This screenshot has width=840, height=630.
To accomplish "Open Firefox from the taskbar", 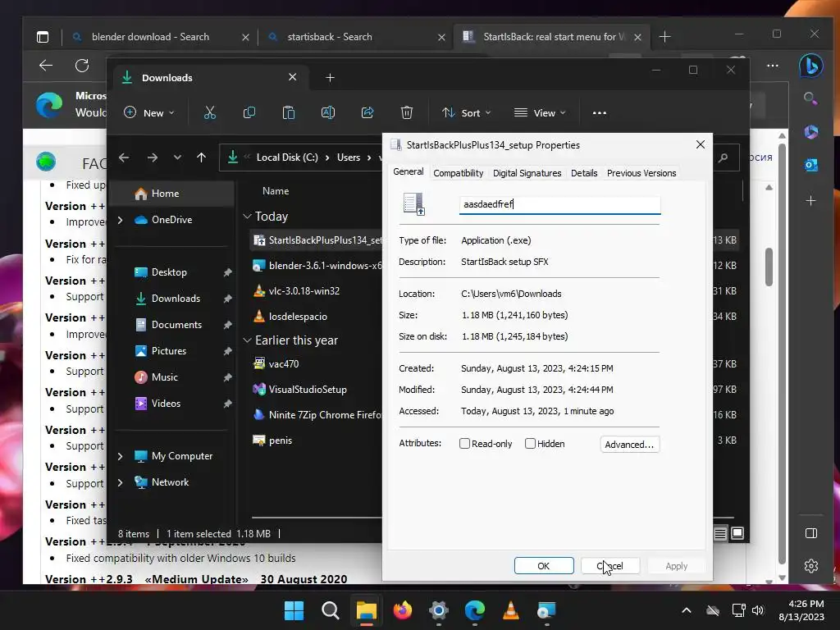I will tap(403, 610).
